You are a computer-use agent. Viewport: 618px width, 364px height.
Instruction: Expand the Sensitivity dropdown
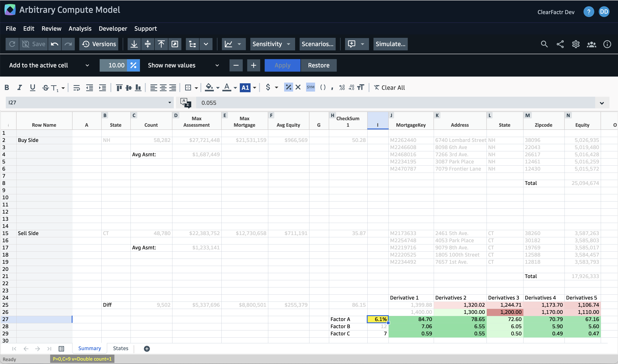272,44
